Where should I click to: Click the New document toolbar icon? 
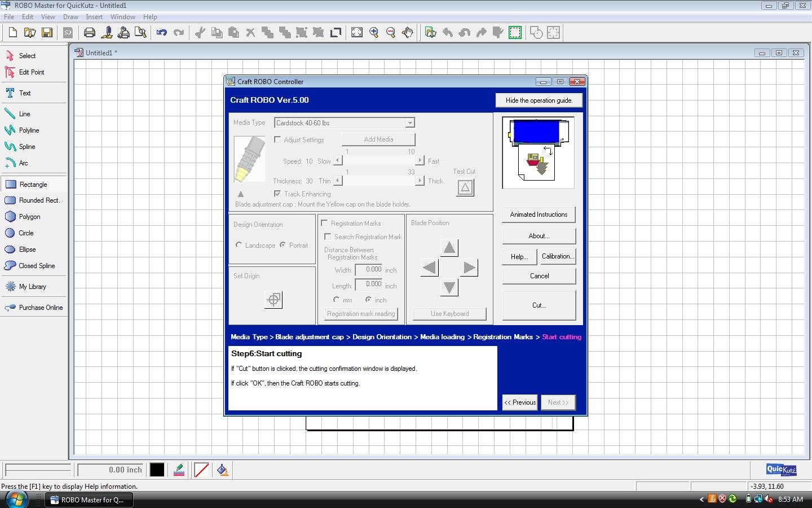[x=12, y=33]
